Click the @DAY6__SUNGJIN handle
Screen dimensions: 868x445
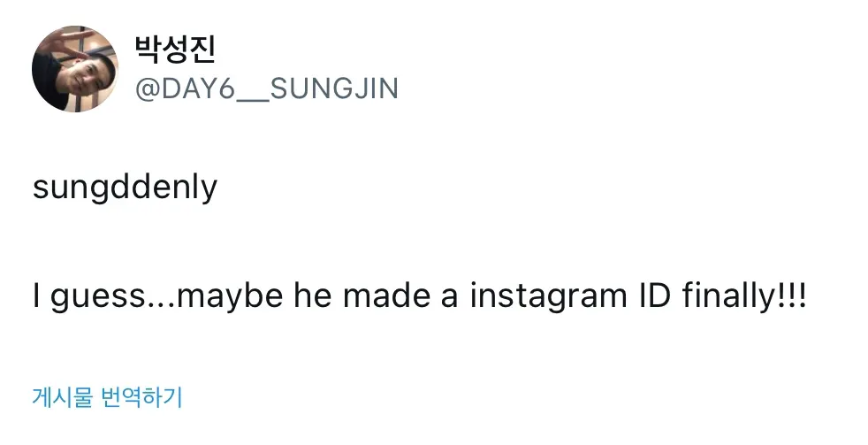coord(266,88)
